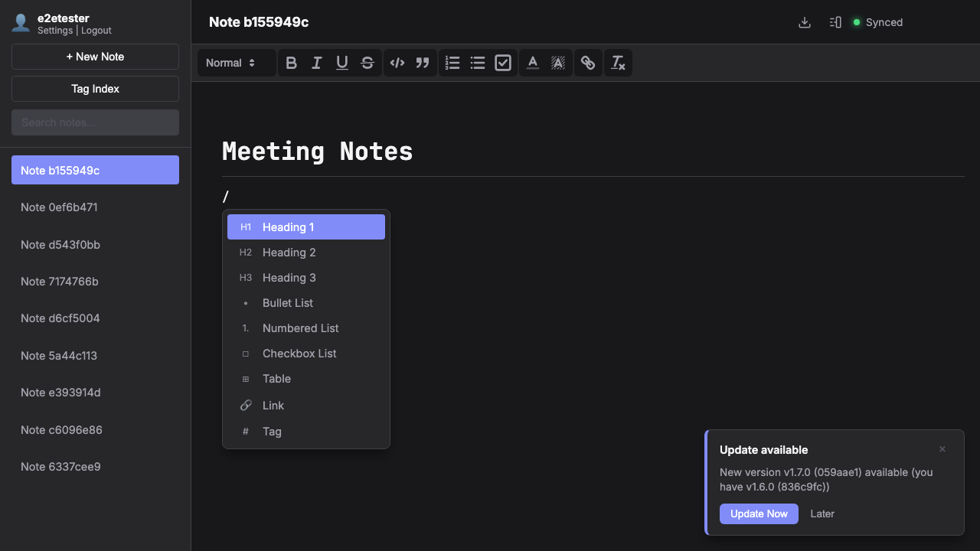Click the Update Now button
This screenshot has height=551, width=980.
tap(759, 514)
